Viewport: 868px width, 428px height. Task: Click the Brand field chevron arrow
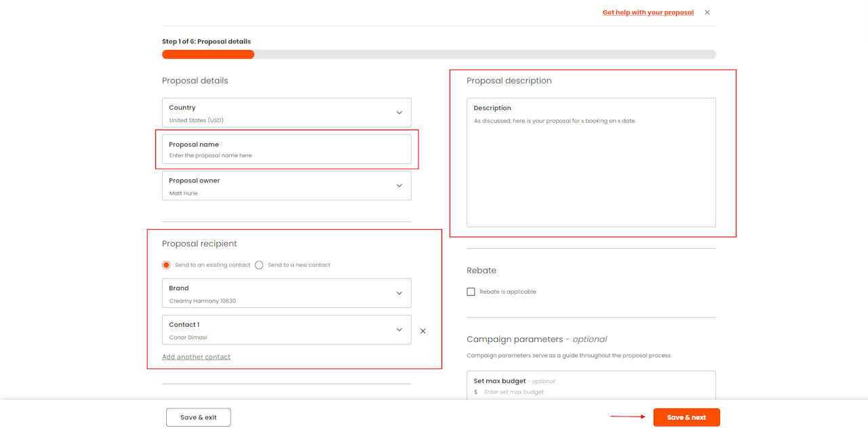[399, 293]
